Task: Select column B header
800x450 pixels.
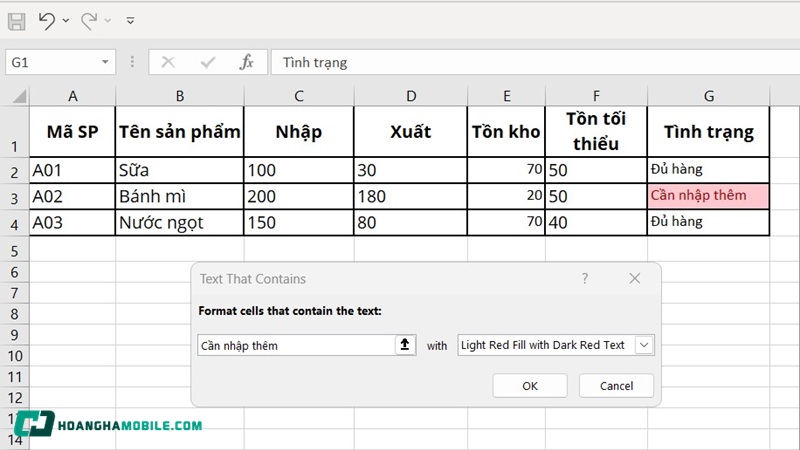Action: point(180,95)
